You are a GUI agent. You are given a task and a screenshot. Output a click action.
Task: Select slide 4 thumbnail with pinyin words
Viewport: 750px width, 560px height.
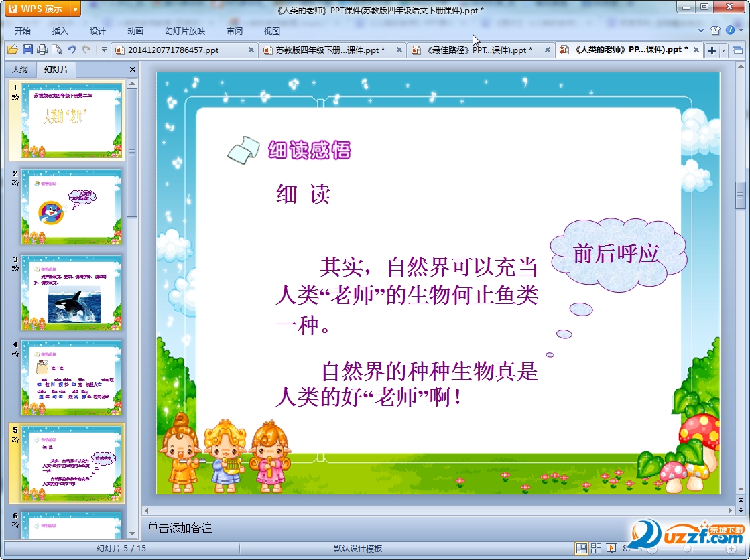72,378
